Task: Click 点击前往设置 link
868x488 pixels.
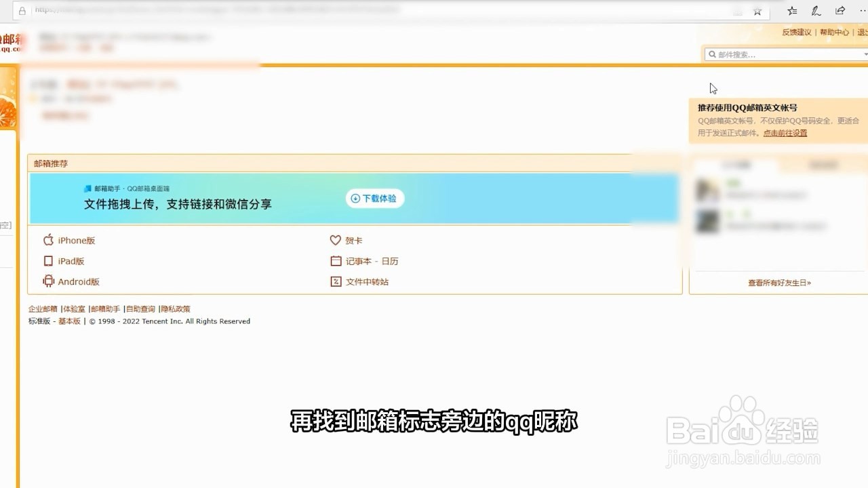Action: point(785,134)
